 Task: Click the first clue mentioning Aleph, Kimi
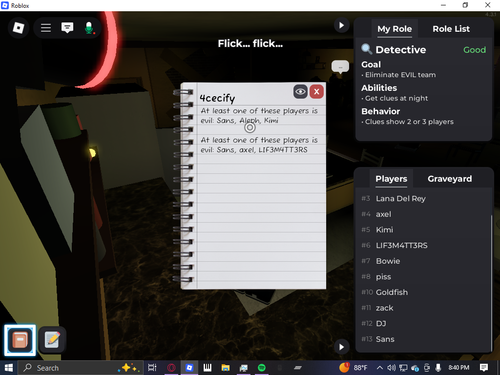tap(259, 115)
